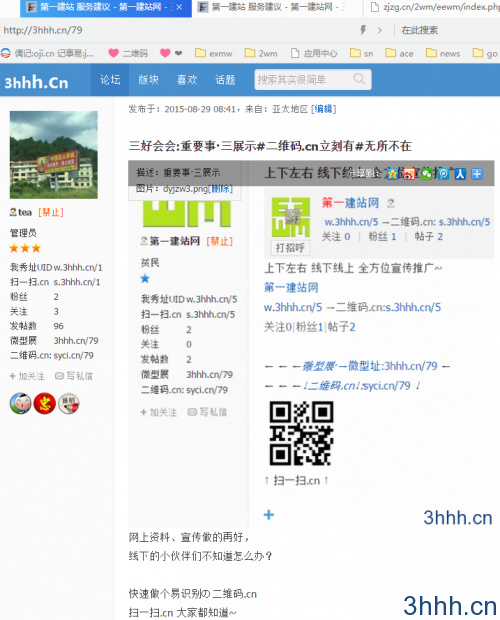This screenshot has height=620, width=500.
Task: Click 写私信 under 第一建站网 profile
Action: tap(207, 412)
